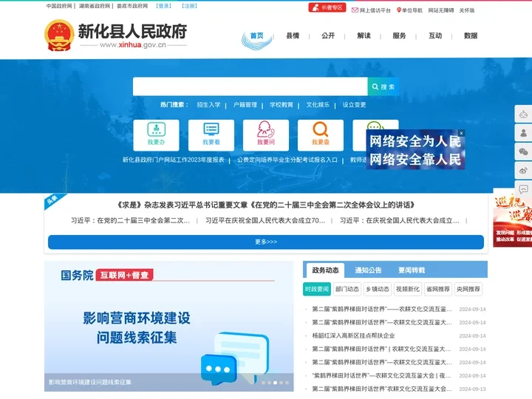Viewport: 532px width, 399px height.
Task: Click the WeChat sidebar icon
Action: tap(524, 151)
